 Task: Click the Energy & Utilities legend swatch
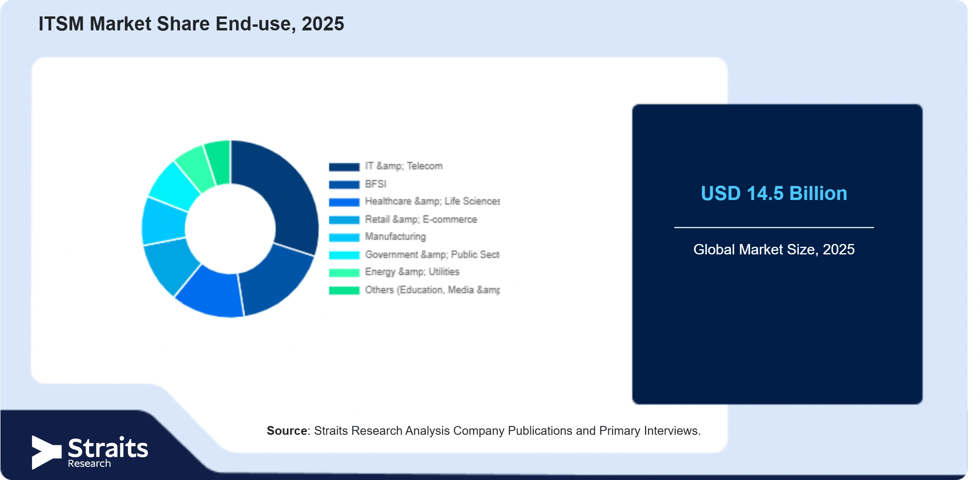344,272
